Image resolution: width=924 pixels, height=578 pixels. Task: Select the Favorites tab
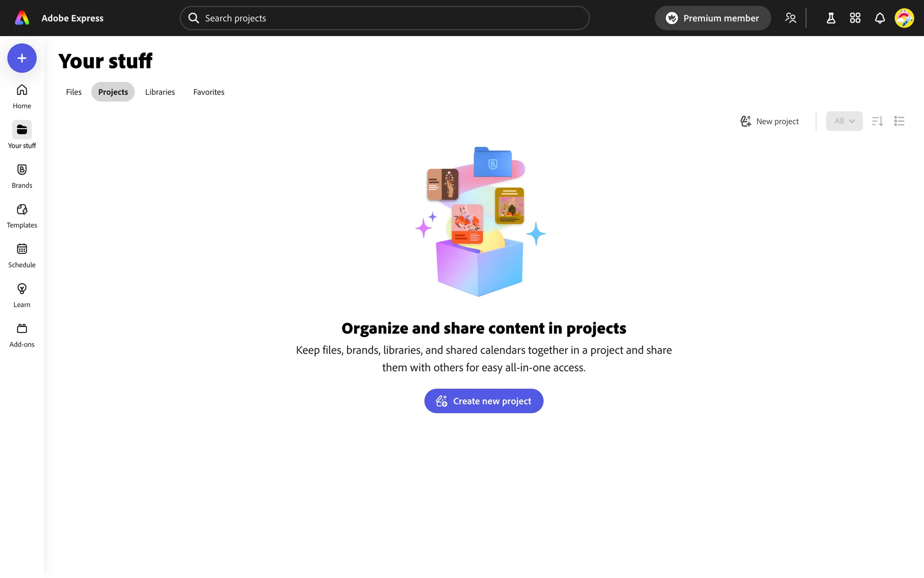click(208, 92)
